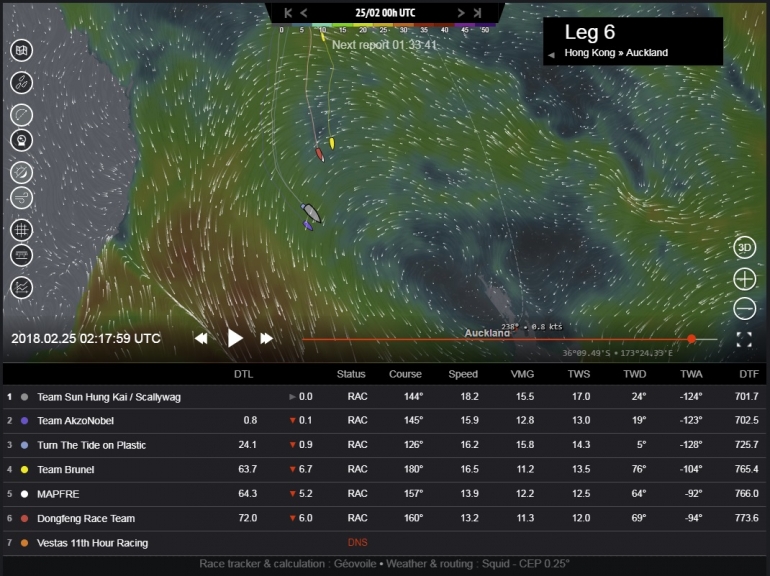Toggle the latitude/longitude grid icon

coord(22,230)
